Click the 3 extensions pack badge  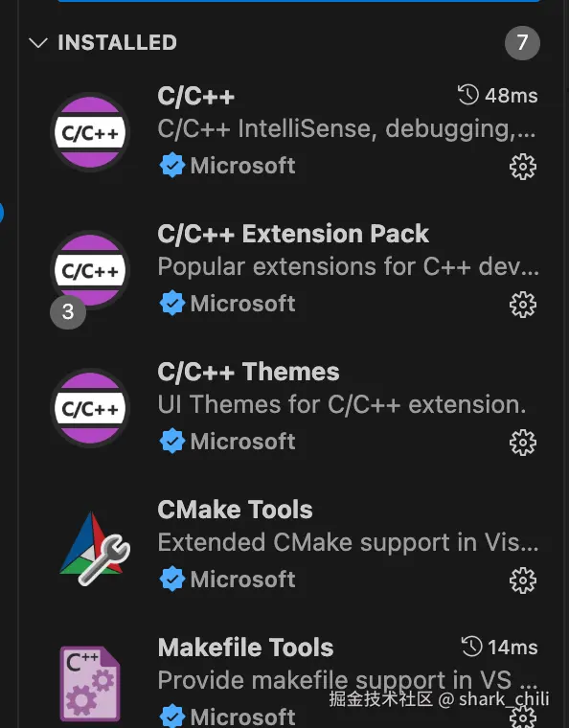tap(68, 311)
